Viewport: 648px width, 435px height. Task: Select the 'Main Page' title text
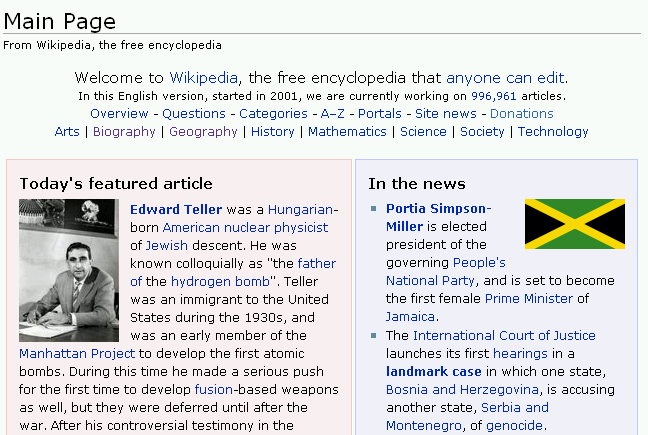60,21
